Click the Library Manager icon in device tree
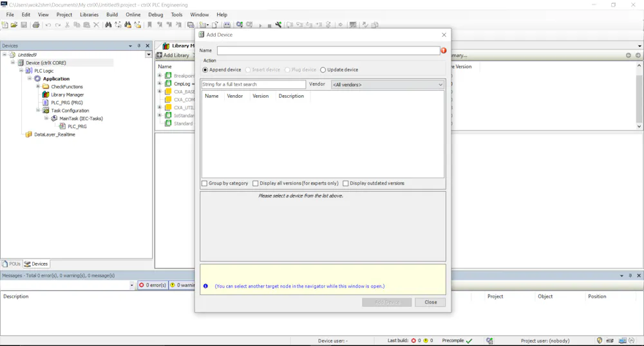The width and height of the screenshot is (644, 346). point(46,95)
